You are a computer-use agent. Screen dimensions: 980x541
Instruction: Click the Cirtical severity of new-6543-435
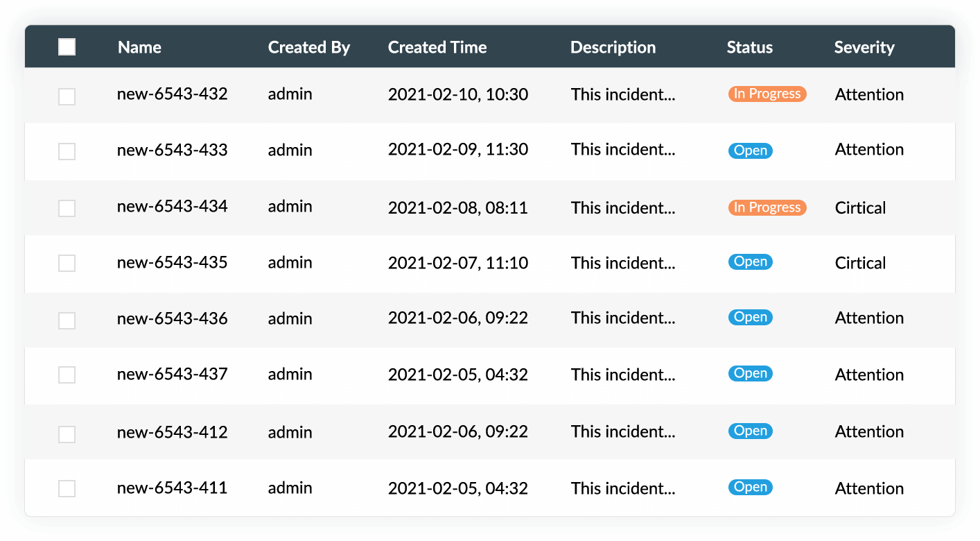860,263
